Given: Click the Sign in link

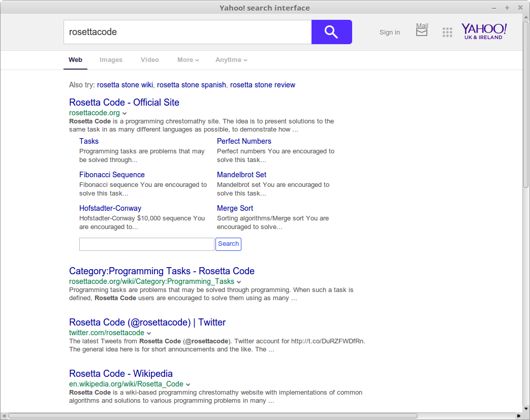Looking at the screenshot, I should 389,33.
